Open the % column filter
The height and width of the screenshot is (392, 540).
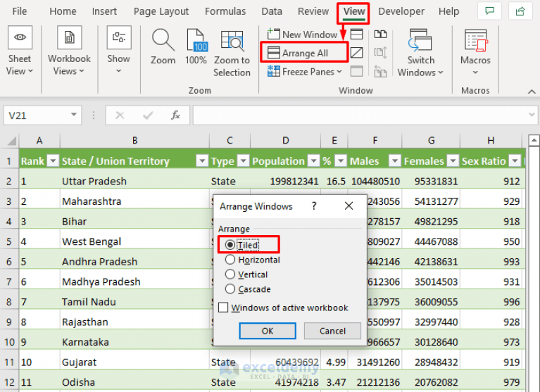[341, 160]
